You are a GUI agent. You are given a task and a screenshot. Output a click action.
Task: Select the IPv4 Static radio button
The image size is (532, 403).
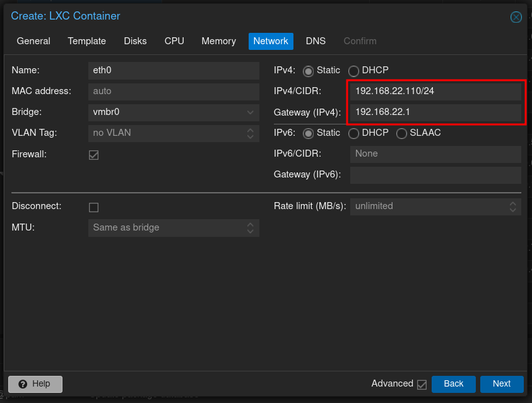coord(309,71)
